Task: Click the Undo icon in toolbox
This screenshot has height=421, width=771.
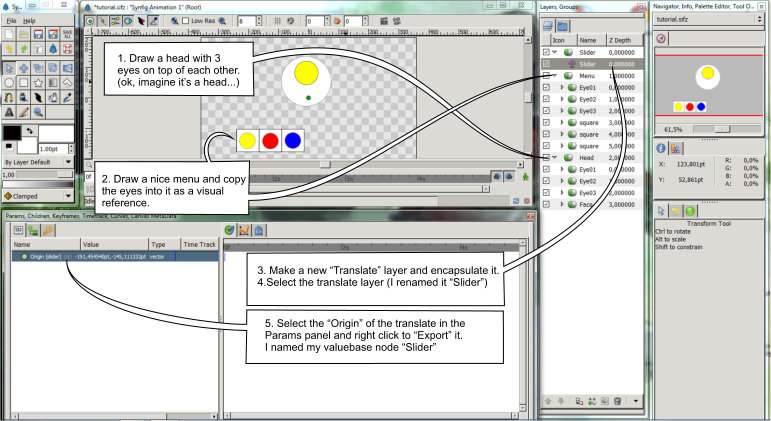Action: coord(10,48)
